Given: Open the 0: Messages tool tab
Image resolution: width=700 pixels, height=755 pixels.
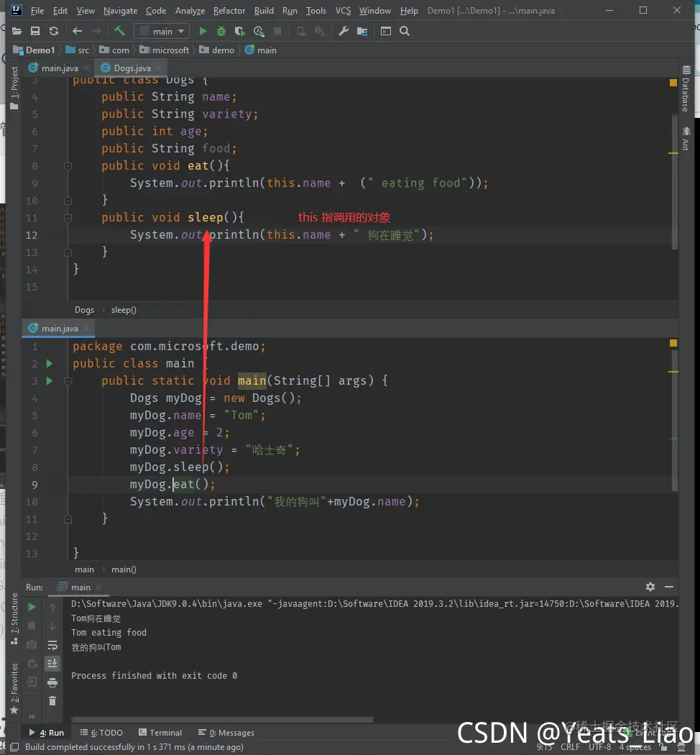Looking at the screenshot, I should click(226, 733).
